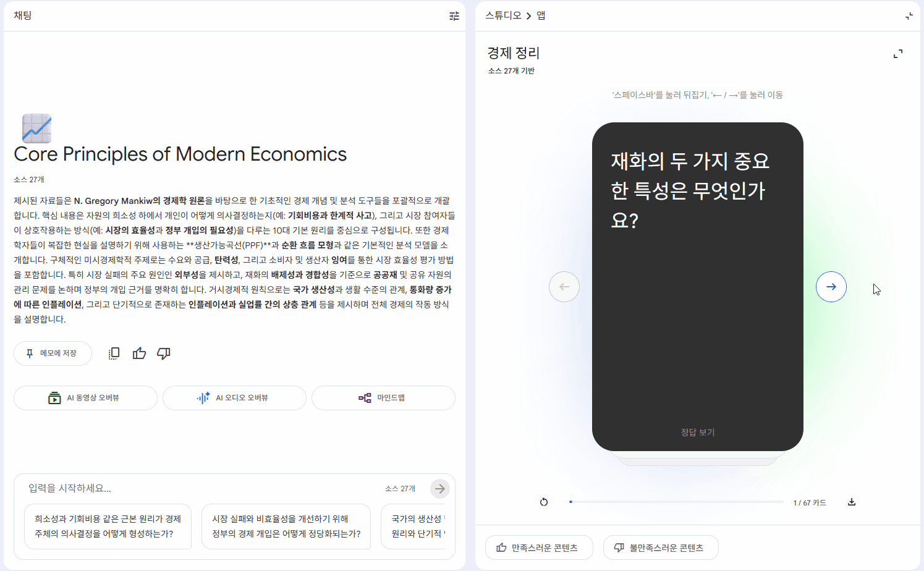Image resolution: width=924 pixels, height=571 pixels.
Task: Copy the Core Principles summary text
Action: click(x=114, y=353)
